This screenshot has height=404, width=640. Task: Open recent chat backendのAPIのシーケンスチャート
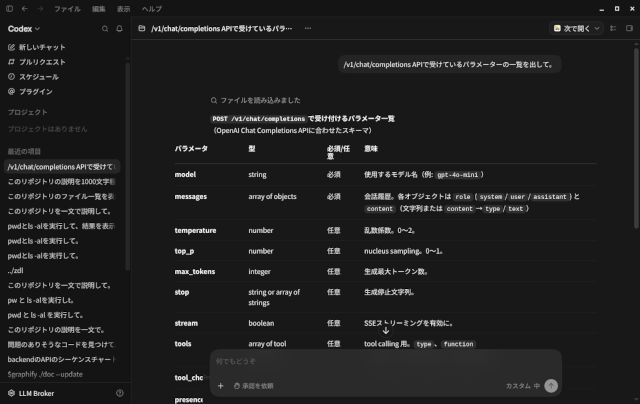tap(62, 360)
